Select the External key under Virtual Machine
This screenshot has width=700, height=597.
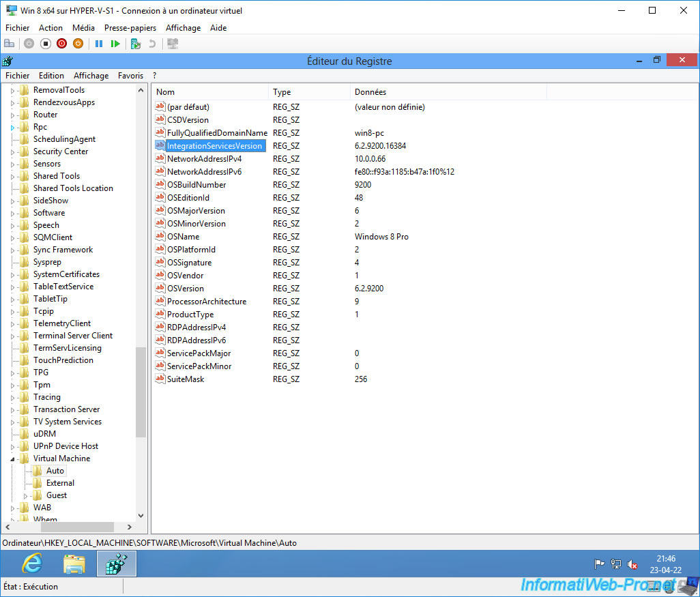60,483
